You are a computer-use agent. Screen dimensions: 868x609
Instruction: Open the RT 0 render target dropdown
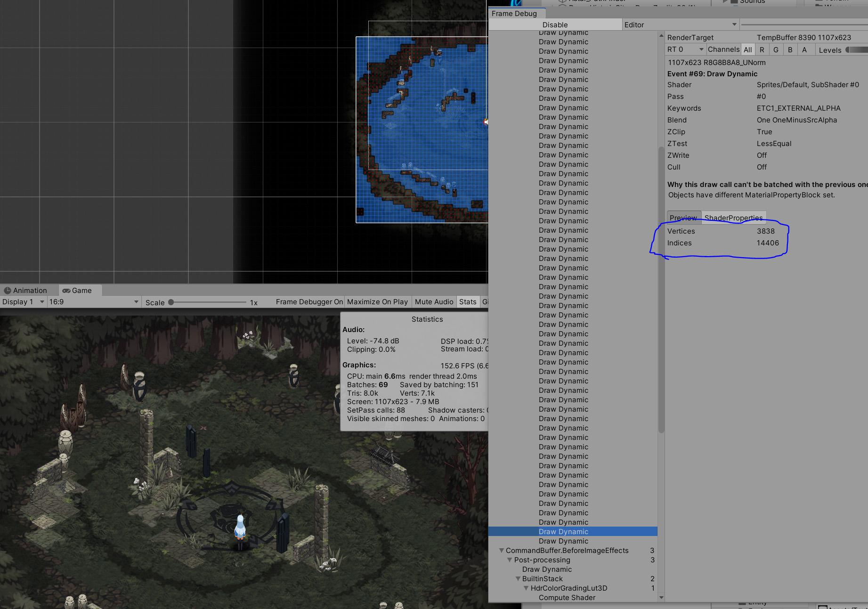pos(685,49)
